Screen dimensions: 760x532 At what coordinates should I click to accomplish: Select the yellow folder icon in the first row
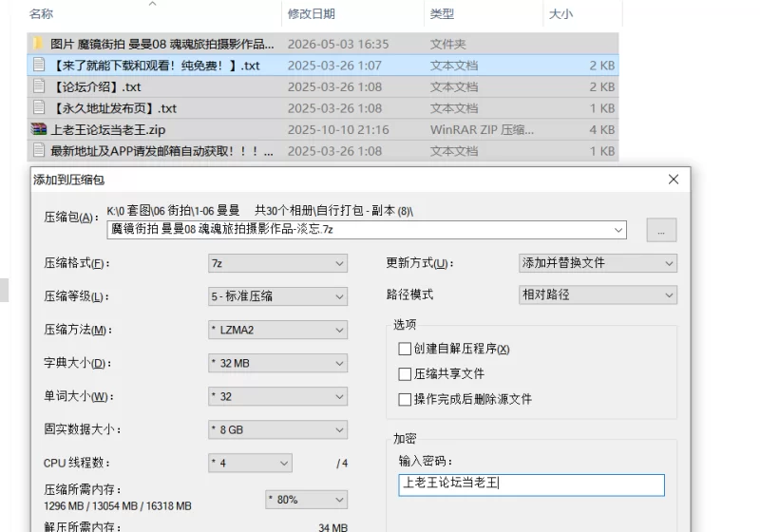(38, 44)
